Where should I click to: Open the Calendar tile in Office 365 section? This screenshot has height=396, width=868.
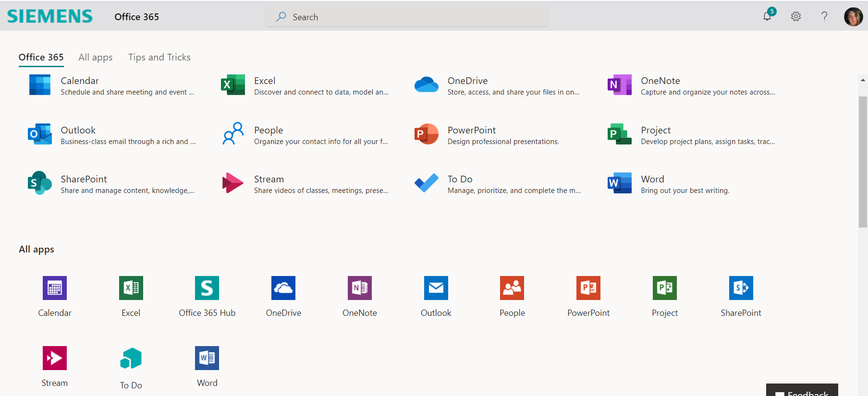[111, 85]
